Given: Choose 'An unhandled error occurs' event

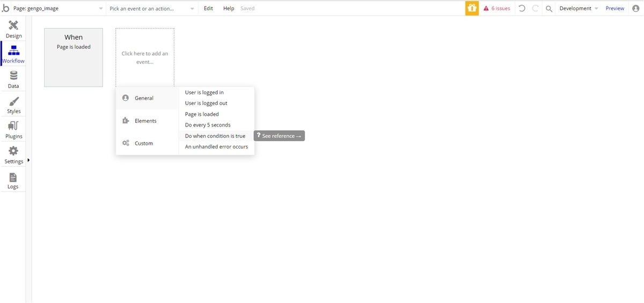Looking at the screenshot, I should [216, 147].
